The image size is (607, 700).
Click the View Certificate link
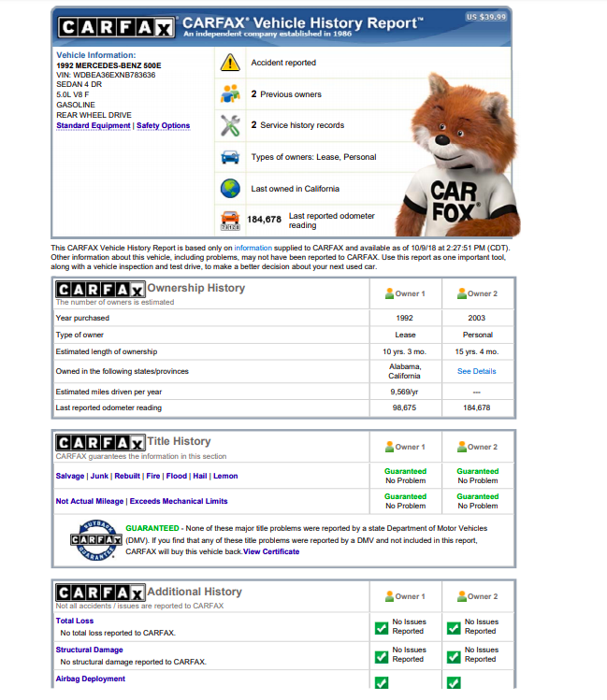[x=271, y=551]
